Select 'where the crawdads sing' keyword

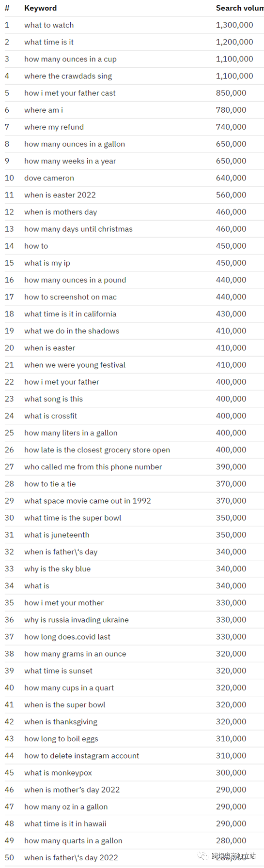[x=68, y=76]
